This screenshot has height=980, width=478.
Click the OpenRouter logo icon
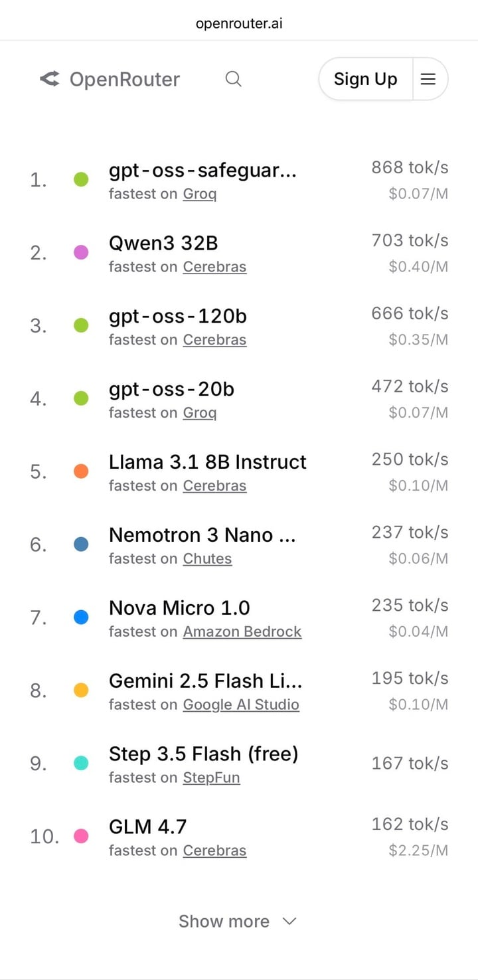(50, 79)
